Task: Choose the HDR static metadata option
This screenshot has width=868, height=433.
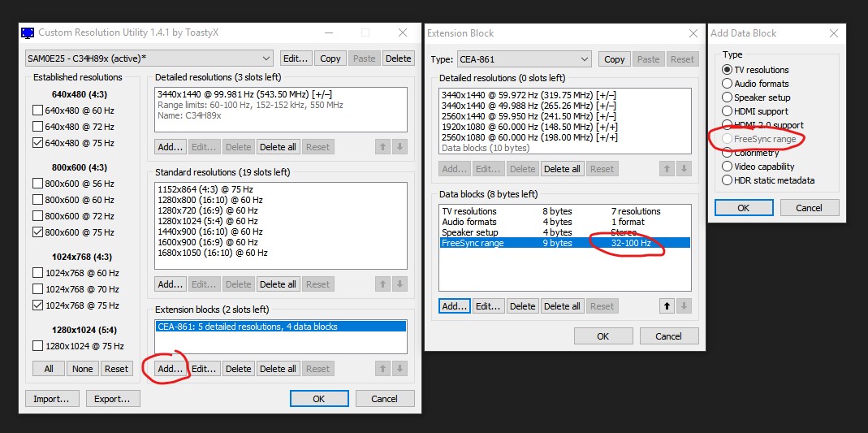Action: point(728,180)
